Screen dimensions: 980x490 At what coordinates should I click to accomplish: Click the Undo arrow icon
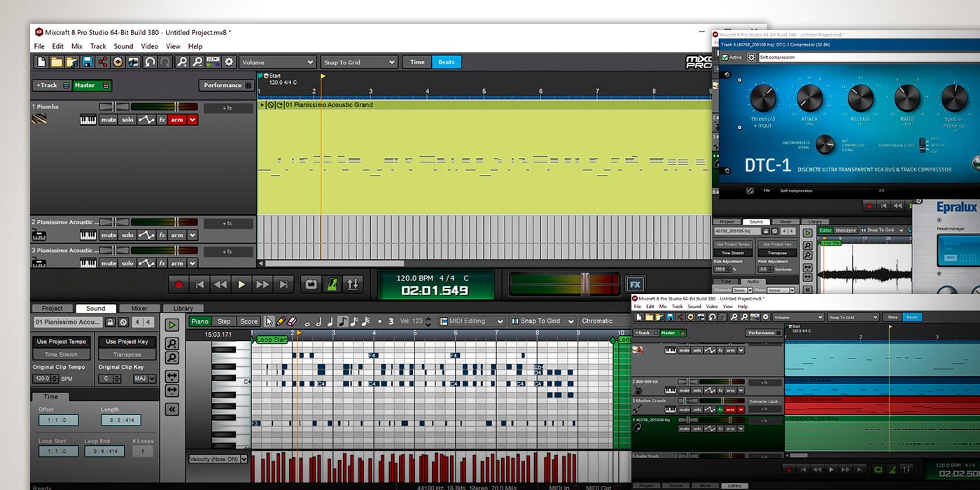[x=150, y=62]
